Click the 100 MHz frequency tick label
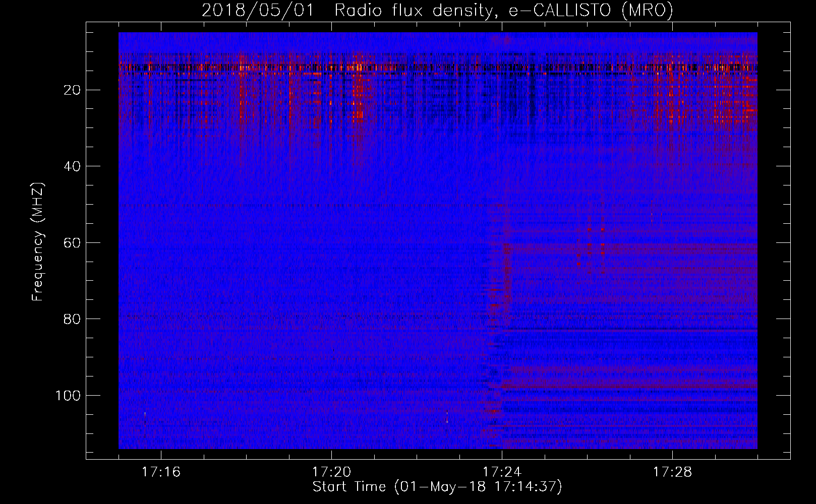This screenshot has height=504, width=816. click(x=68, y=396)
